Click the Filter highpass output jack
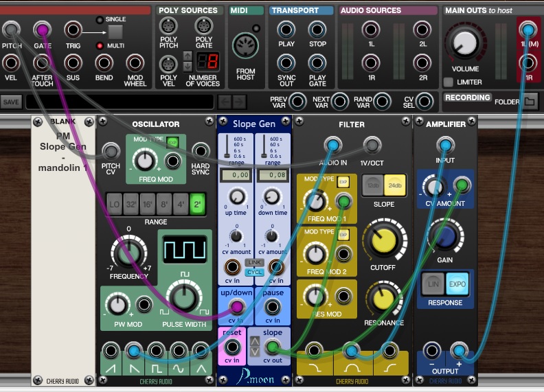The image size is (544, 392). point(389,351)
